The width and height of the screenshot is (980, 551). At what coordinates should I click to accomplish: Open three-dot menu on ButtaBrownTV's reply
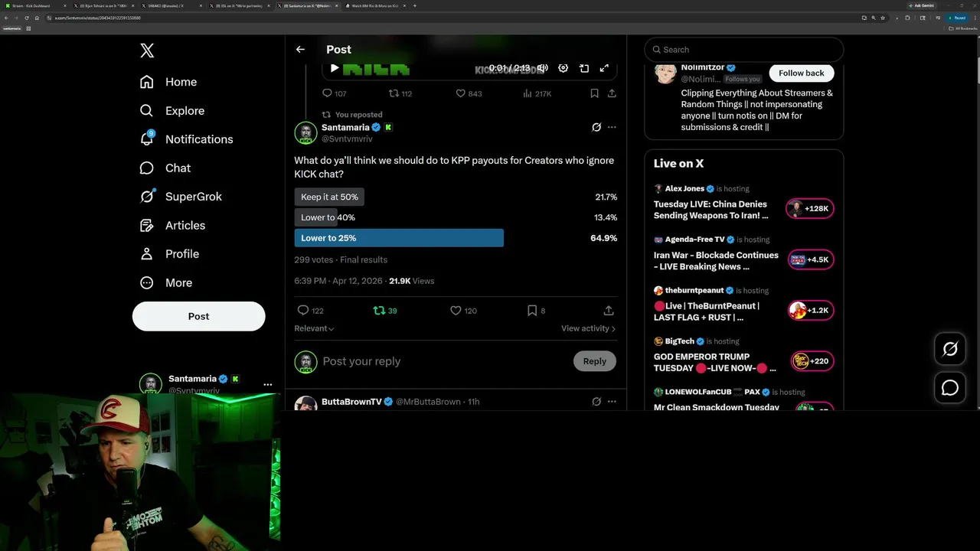pyautogui.click(x=612, y=401)
